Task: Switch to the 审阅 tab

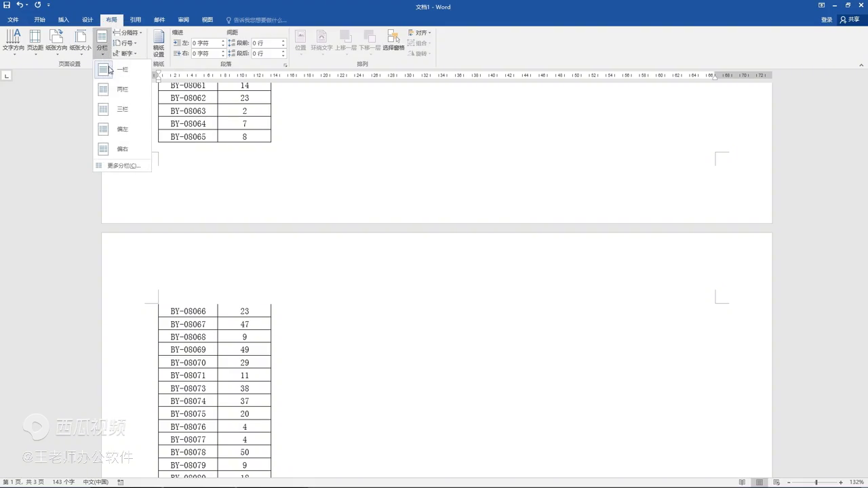Action: pyautogui.click(x=183, y=20)
